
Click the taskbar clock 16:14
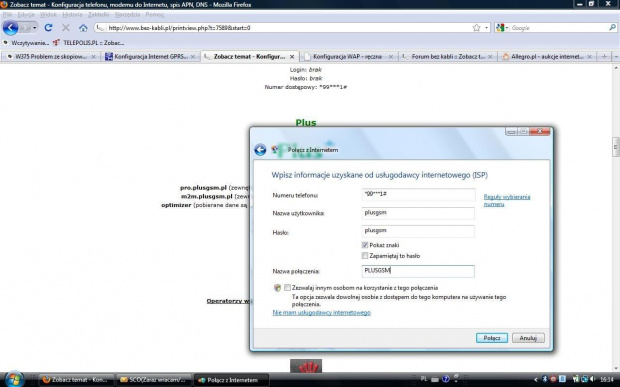coord(607,379)
